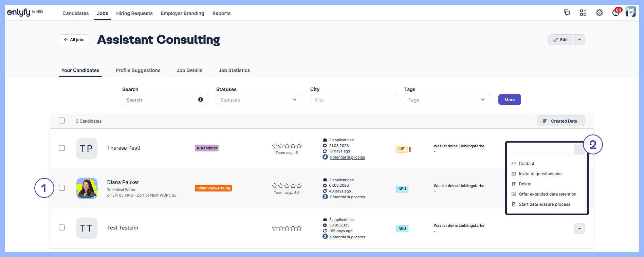Check the select-all candidates checkbox
Screen dimensions: 644x257
click(x=62, y=121)
